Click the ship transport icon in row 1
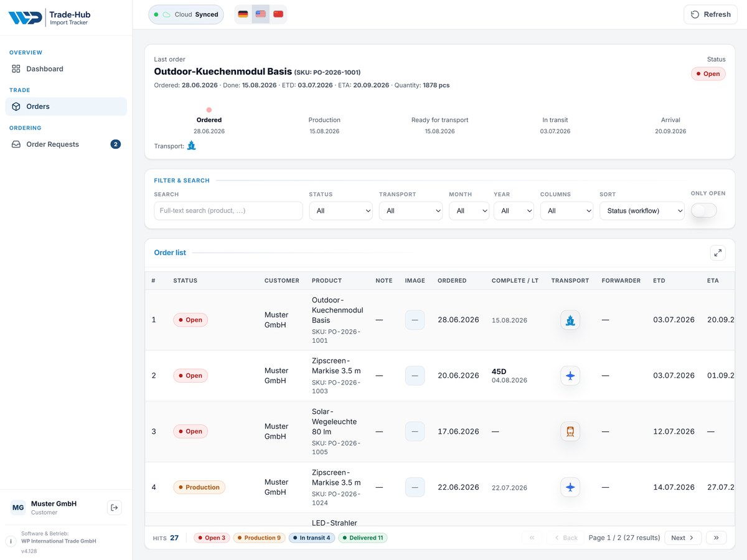The height and width of the screenshot is (560, 747). tap(570, 320)
